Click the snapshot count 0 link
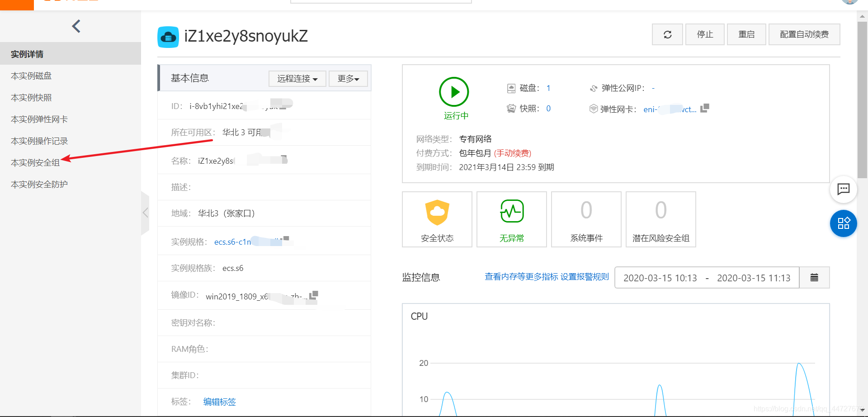The image size is (868, 417). pyautogui.click(x=548, y=109)
